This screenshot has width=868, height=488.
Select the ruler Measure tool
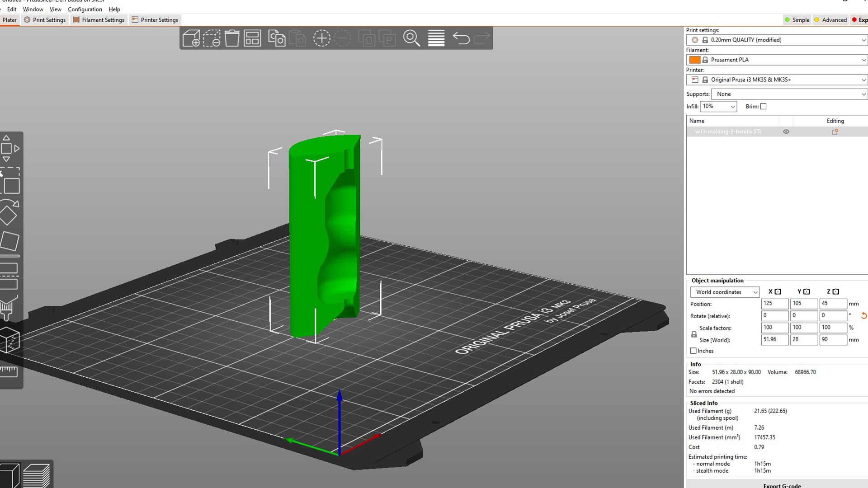tap(8, 371)
